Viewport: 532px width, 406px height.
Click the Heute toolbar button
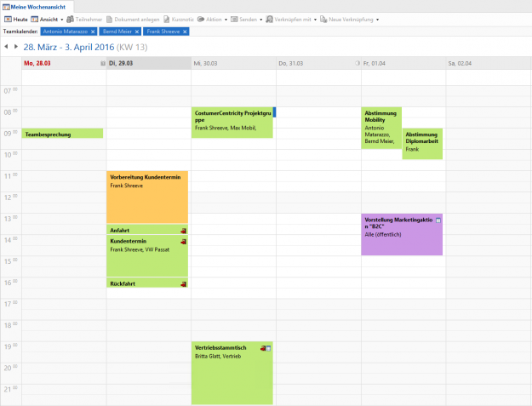tap(16, 20)
